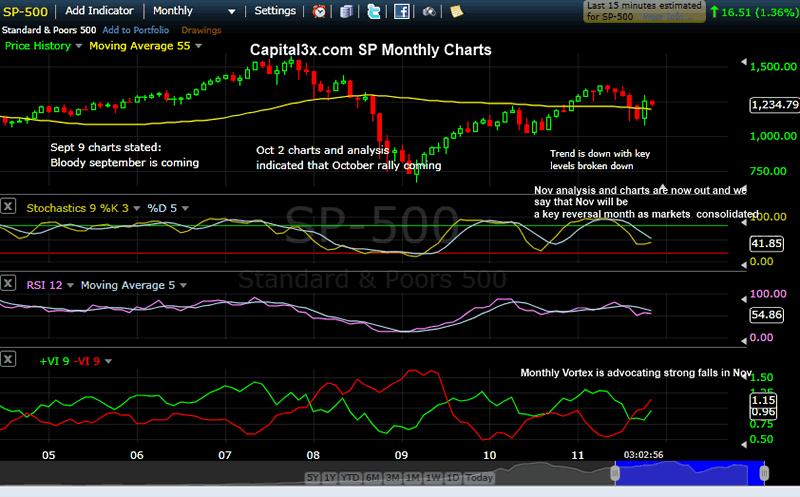Click the Twitter share icon
This screenshot has width=800, height=497.
point(373,11)
